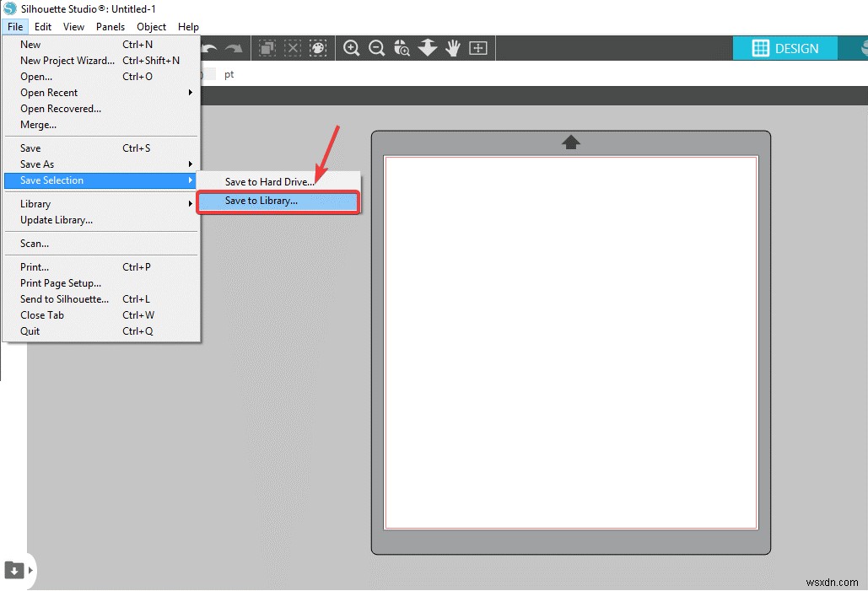Click Quit in the File menu
The width and height of the screenshot is (868, 591).
point(102,331)
